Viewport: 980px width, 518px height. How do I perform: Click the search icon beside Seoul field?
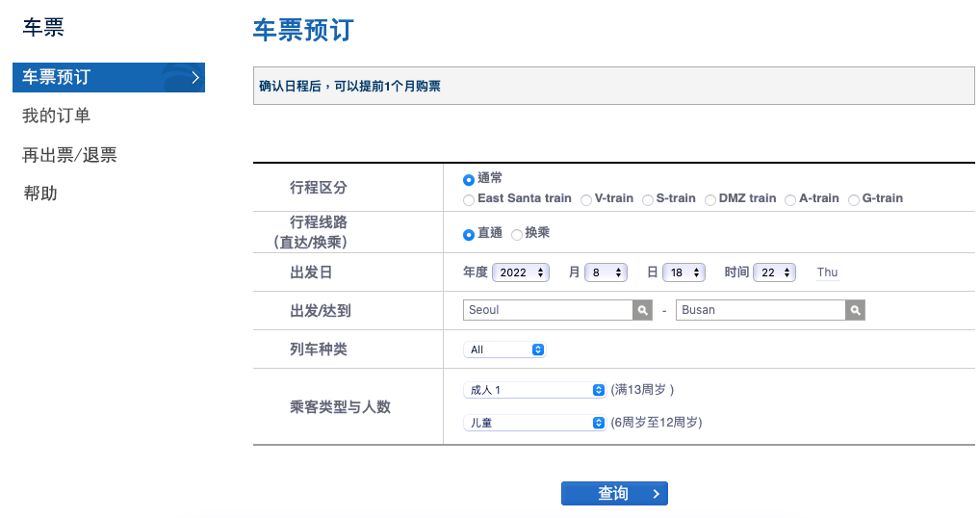click(x=642, y=310)
